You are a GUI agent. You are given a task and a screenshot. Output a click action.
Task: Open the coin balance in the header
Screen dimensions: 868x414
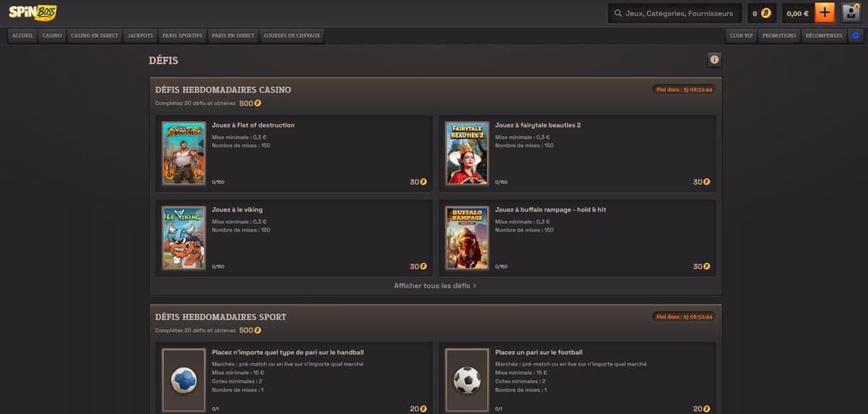point(762,13)
